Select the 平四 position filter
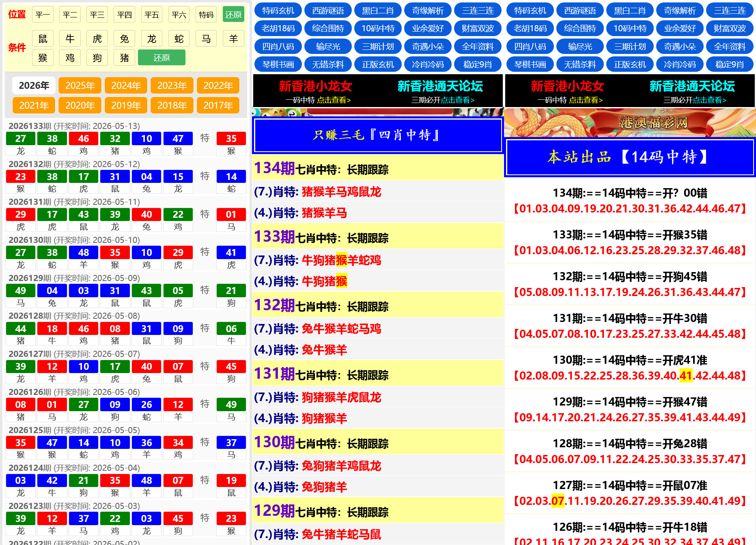 pos(124,15)
